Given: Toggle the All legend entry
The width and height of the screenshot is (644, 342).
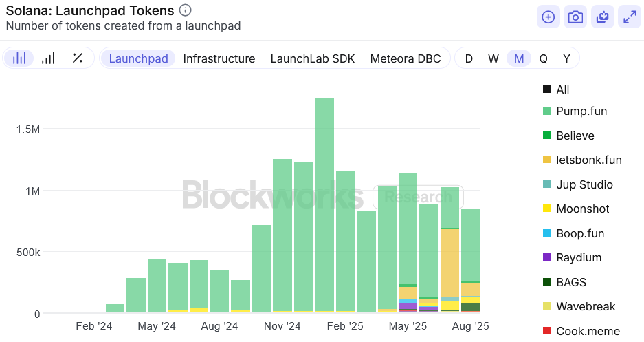Looking at the screenshot, I should (x=556, y=89).
